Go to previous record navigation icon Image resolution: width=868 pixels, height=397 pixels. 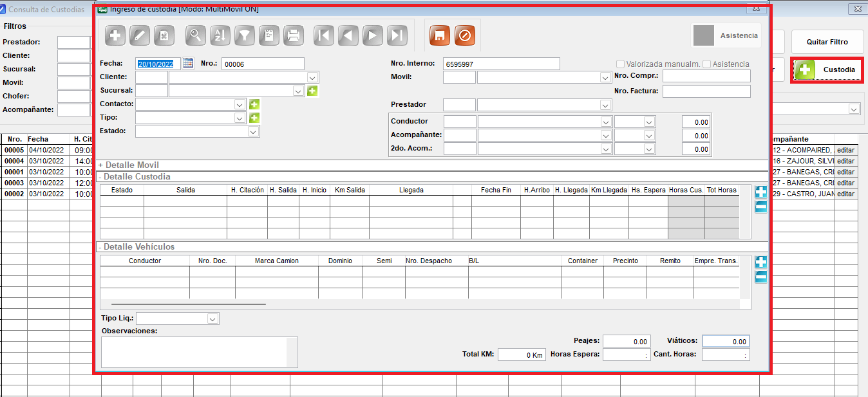[349, 36]
